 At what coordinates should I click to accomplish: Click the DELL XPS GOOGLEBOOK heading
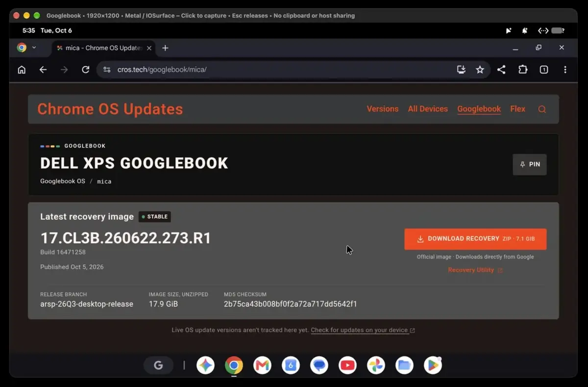tap(134, 163)
